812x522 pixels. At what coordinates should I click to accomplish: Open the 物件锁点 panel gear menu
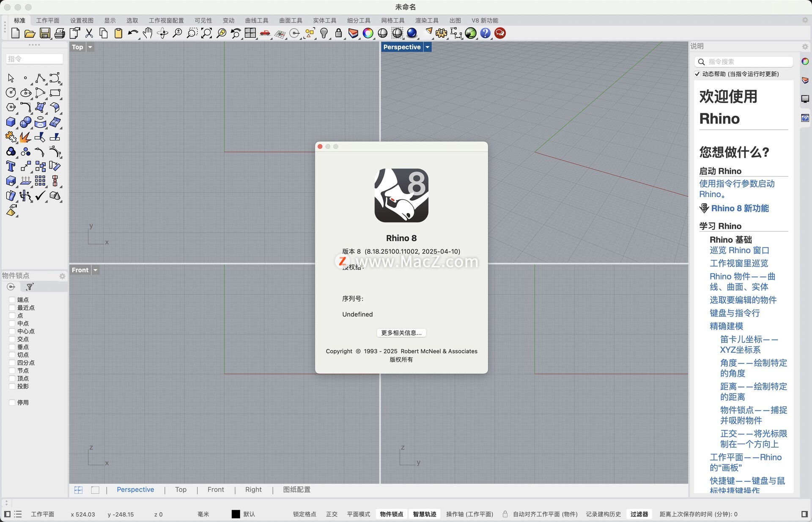[x=62, y=276]
